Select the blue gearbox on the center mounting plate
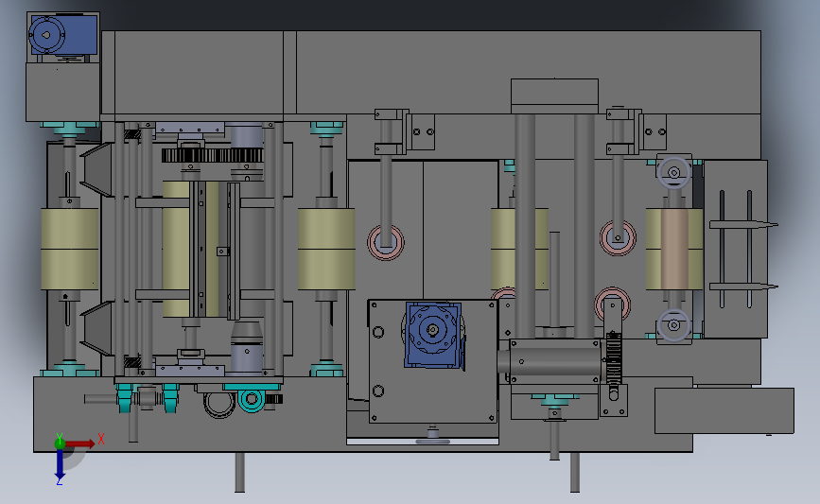 tap(433, 335)
